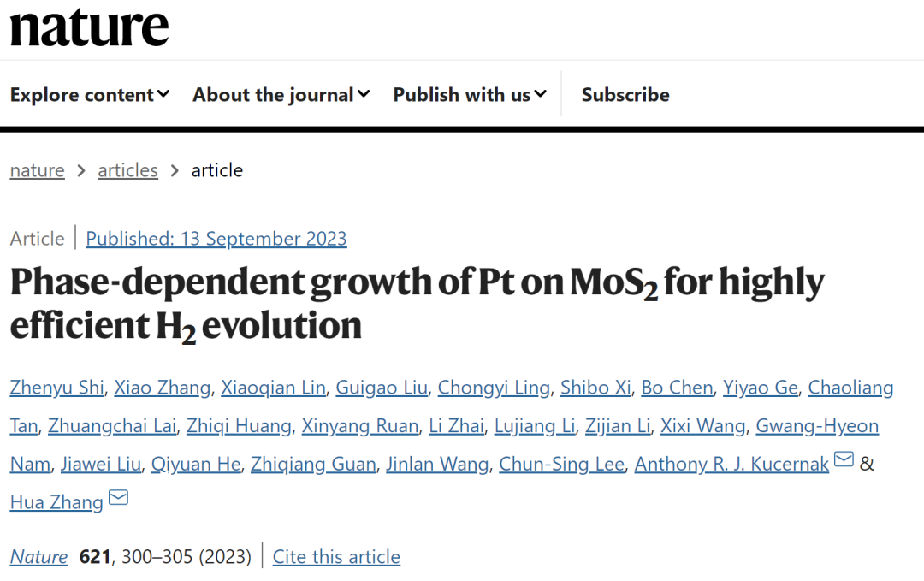
Task: Open author Jinlan Wang link
Action: coord(437,465)
